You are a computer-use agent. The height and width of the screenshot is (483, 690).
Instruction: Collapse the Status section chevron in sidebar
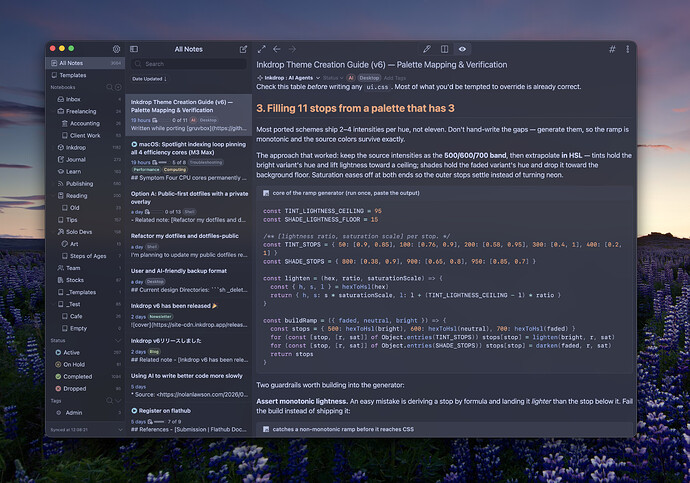(118, 340)
